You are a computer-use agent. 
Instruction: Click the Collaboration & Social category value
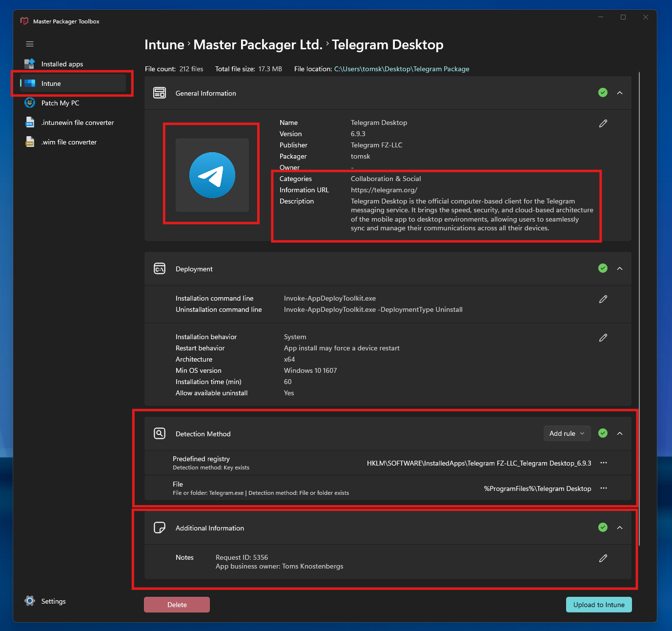[x=386, y=179]
